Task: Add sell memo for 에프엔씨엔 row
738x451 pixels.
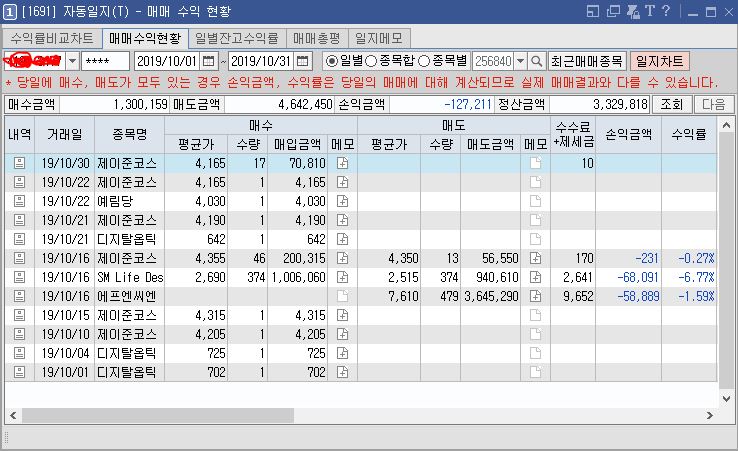Action: pyautogui.click(x=536, y=296)
